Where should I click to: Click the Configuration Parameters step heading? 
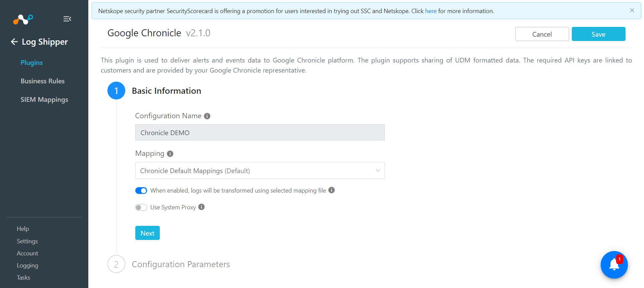click(181, 264)
